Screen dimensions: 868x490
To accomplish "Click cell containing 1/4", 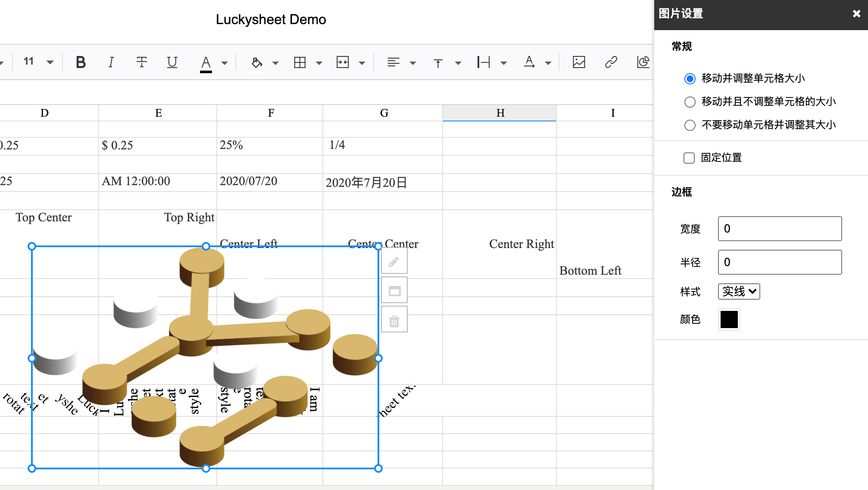I will point(383,146).
